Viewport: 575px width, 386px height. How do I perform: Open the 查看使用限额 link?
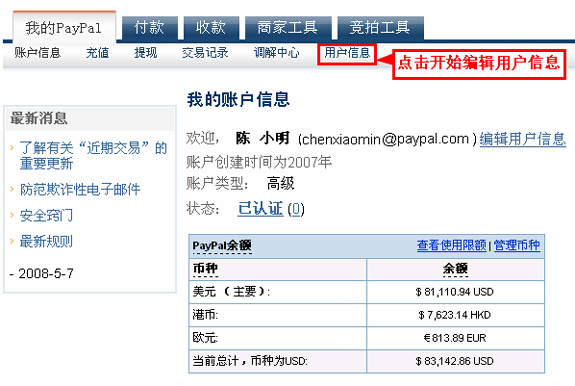click(452, 245)
